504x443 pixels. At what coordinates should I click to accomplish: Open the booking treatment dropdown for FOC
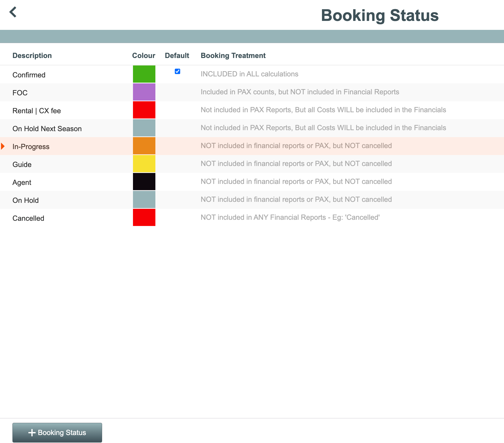tap(300, 92)
